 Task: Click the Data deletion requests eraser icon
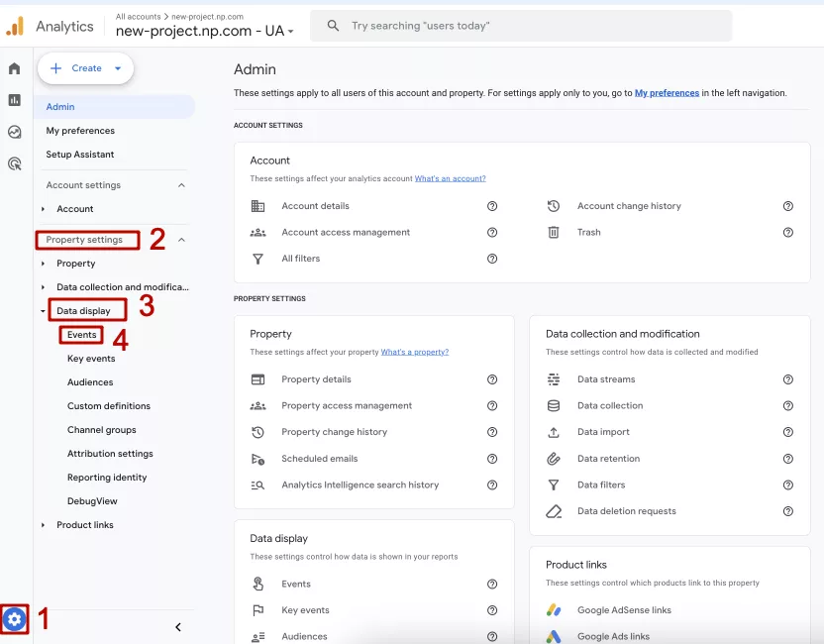coord(554,511)
